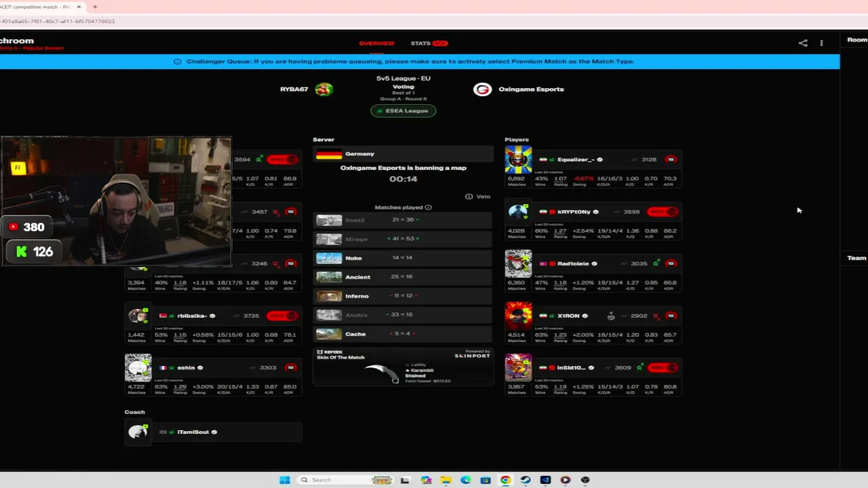Screen dimensions: 868x488
Task: Click the InSid10 player avatar
Action: click(x=518, y=368)
